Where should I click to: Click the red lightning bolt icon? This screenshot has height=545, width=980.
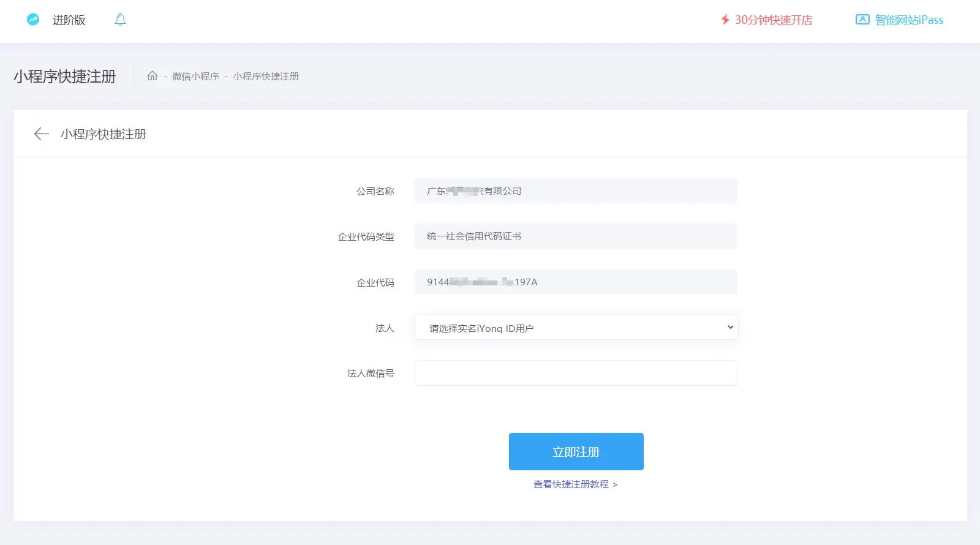[725, 20]
